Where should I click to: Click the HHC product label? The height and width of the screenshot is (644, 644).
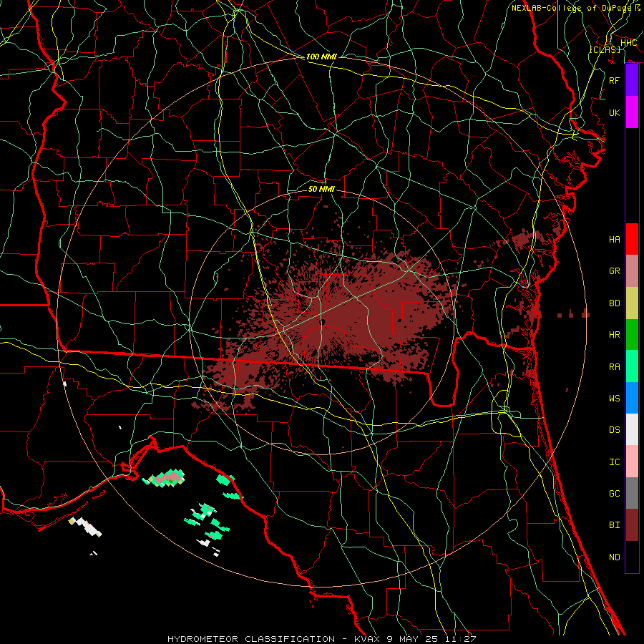tap(628, 43)
